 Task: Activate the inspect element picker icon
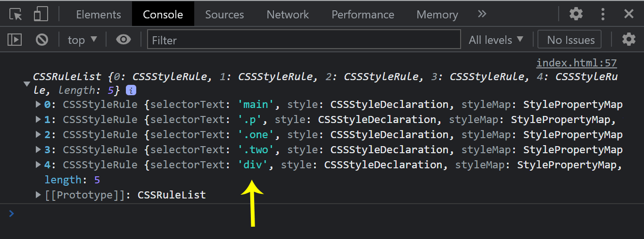pos(16,14)
